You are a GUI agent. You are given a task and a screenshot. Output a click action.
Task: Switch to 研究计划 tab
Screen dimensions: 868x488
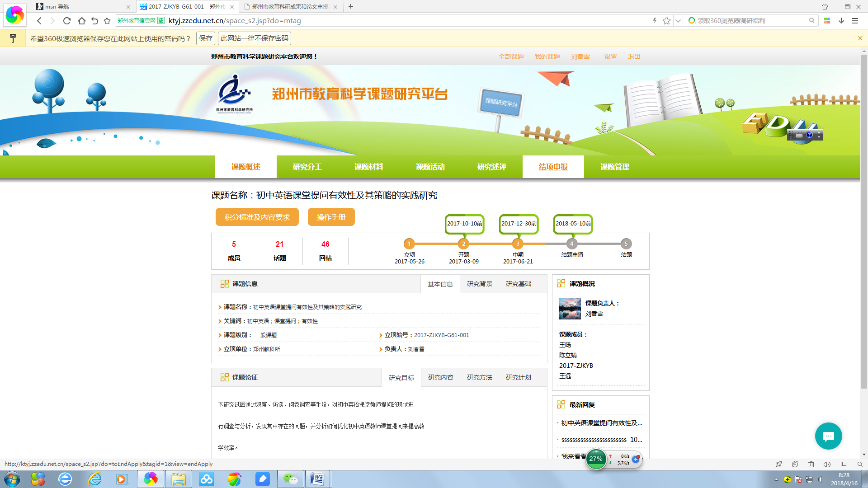[519, 377]
